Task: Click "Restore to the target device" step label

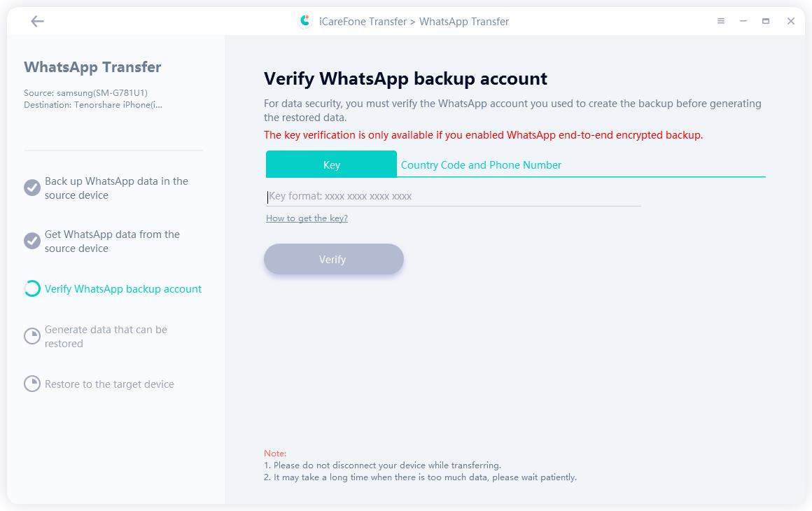Action: (x=109, y=384)
